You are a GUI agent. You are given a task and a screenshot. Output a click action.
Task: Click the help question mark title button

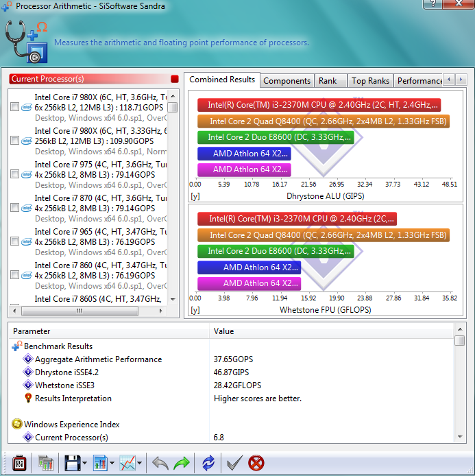click(433, 4)
